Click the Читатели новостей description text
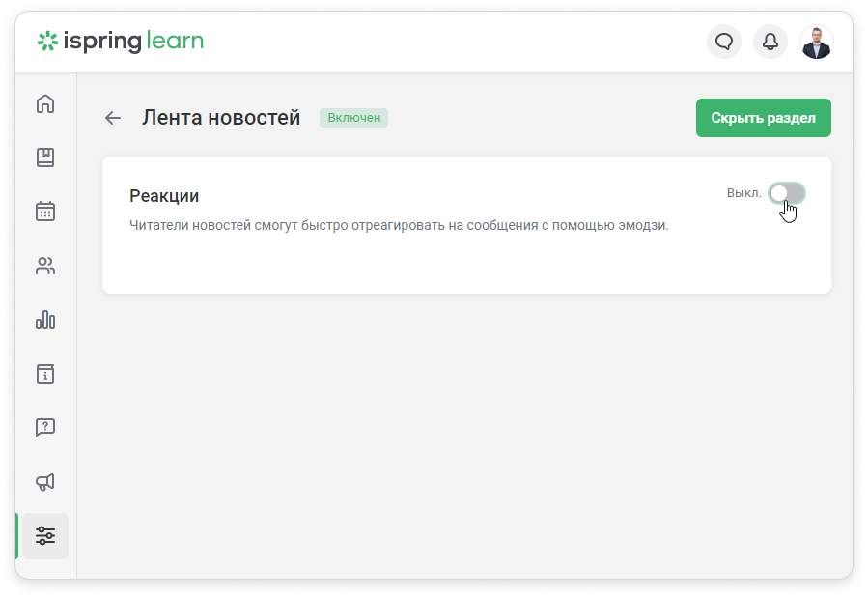 point(399,225)
